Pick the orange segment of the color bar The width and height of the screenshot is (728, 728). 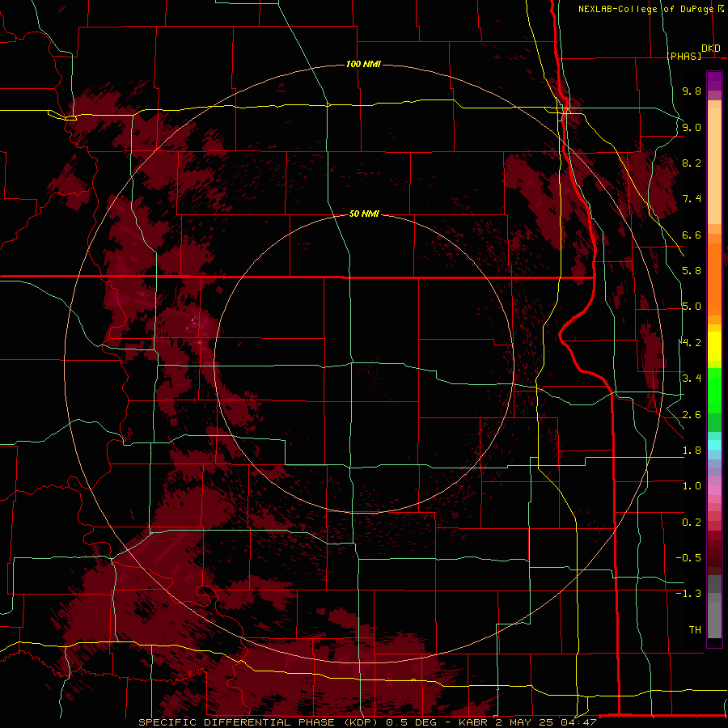714,278
